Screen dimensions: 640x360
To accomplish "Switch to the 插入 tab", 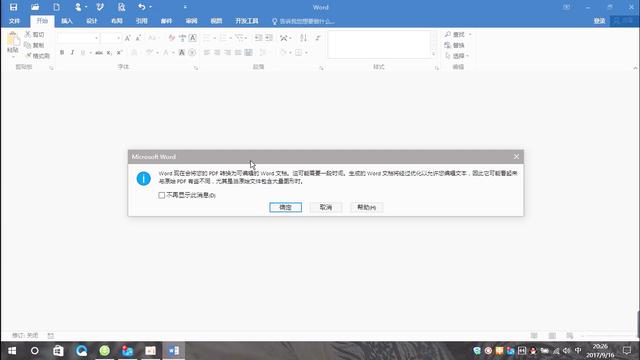I will [67, 21].
